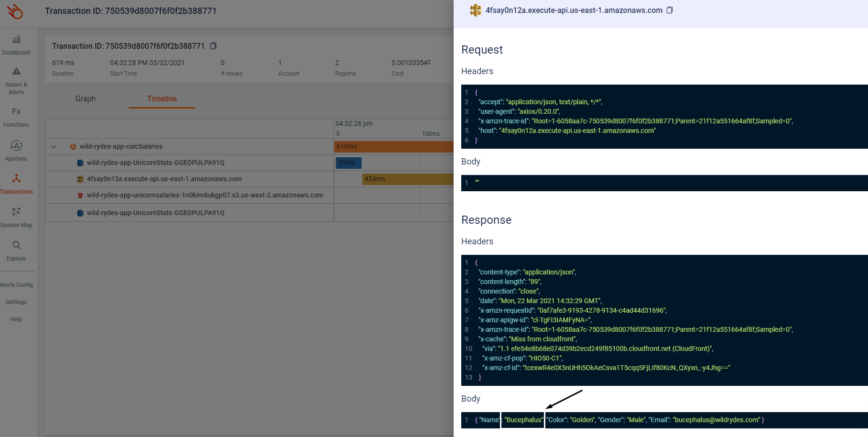
Task: Select the 619ms orange timeline bar
Action: point(394,146)
